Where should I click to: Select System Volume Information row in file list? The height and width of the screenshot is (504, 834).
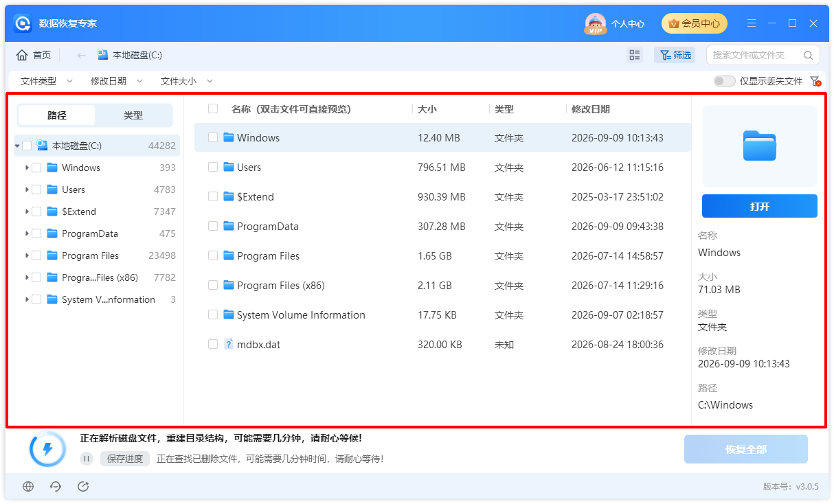[442, 314]
